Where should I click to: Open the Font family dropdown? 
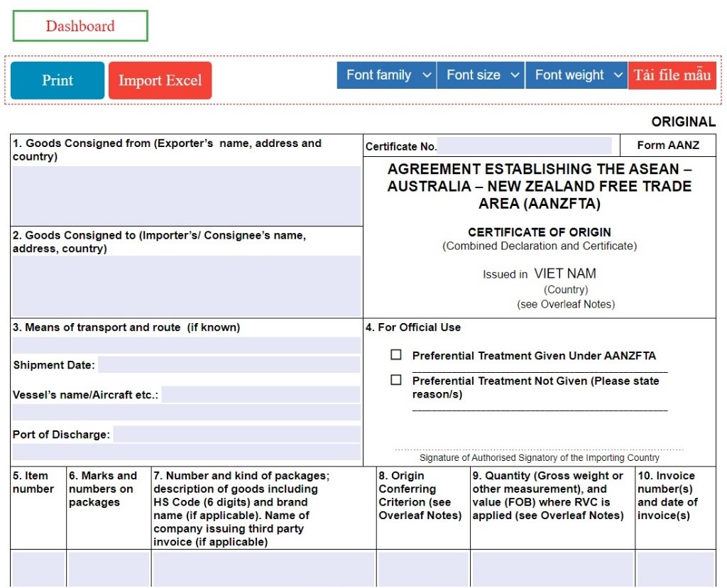pyautogui.click(x=387, y=75)
